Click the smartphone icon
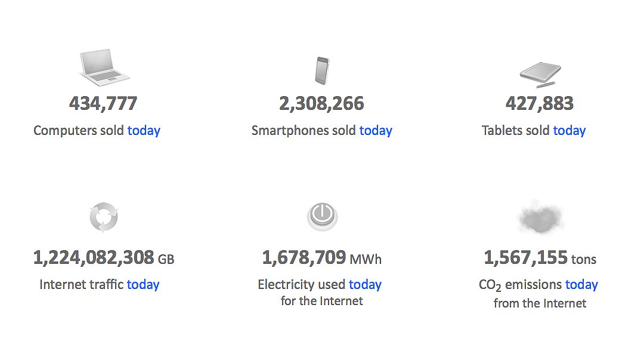 click(323, 70)
